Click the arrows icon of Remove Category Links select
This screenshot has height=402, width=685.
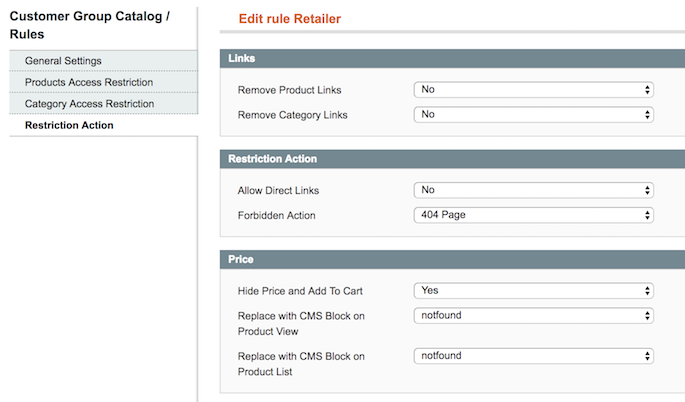647,115
